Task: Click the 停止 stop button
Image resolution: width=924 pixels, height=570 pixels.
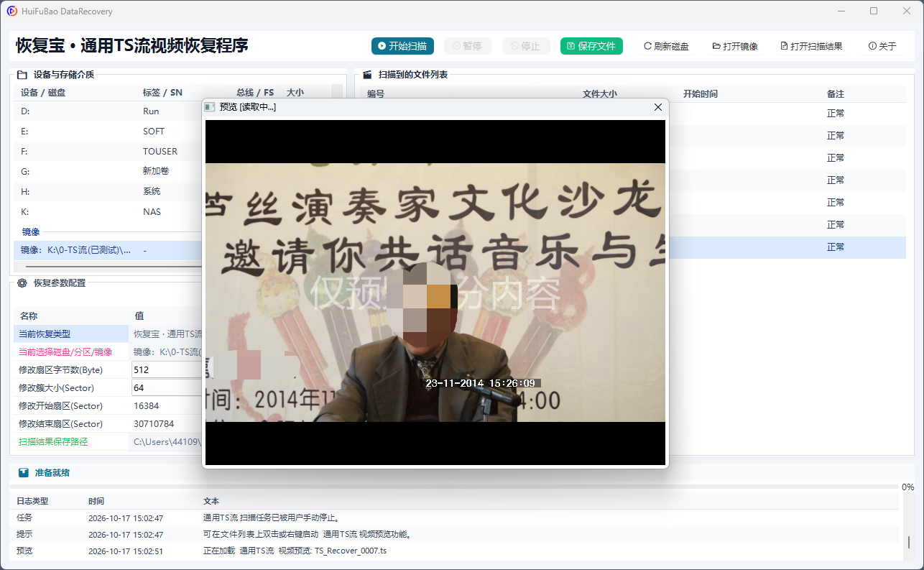Action: click(x=526, y=46)
